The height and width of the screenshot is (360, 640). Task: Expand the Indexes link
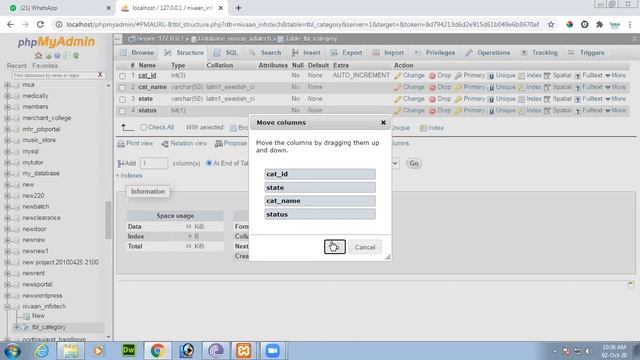pyautogui.click(x=129, y=176)
